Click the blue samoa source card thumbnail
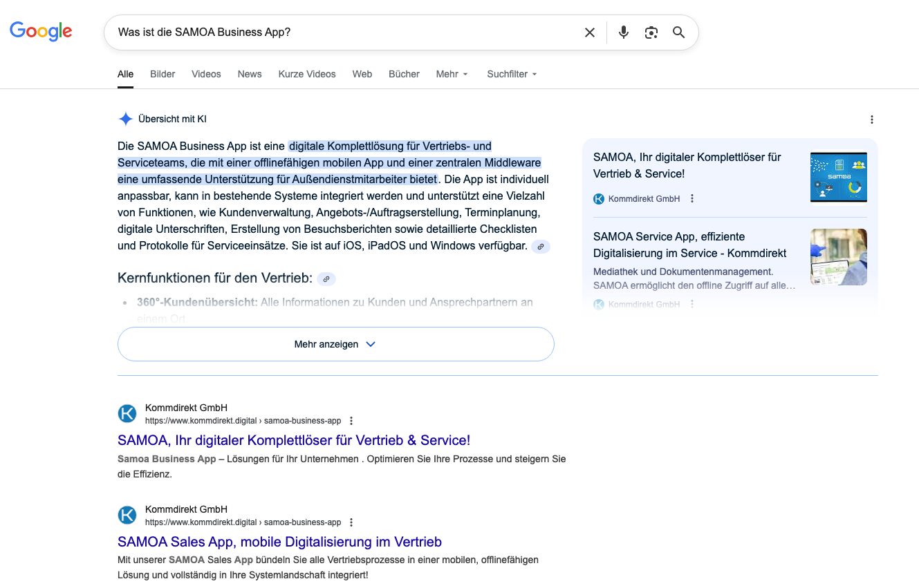 [x=838, y=178]
